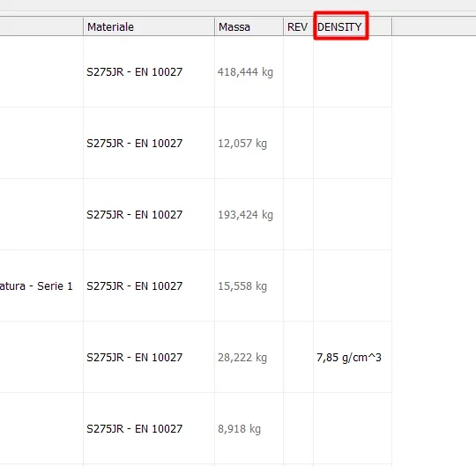476x467 pixels.
Task: Click the material cell beside 12,057 kg
Action: click(x=149, y=144)
